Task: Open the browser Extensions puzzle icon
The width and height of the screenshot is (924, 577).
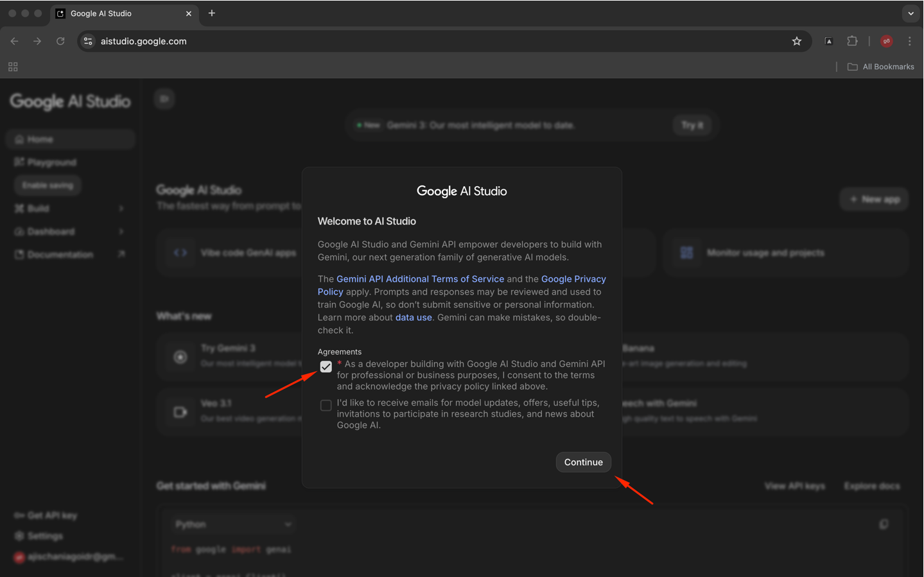Action: click(x=852, y=41)
